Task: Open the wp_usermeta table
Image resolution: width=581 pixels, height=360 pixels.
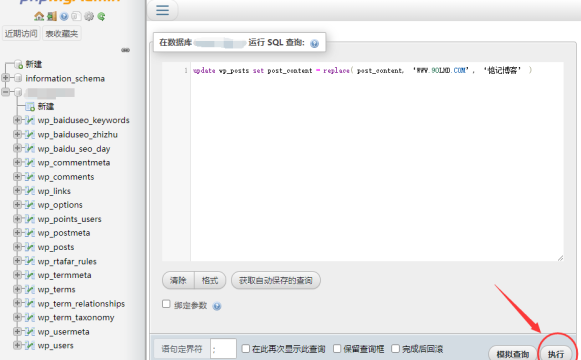Action: [x=63, y=331]
